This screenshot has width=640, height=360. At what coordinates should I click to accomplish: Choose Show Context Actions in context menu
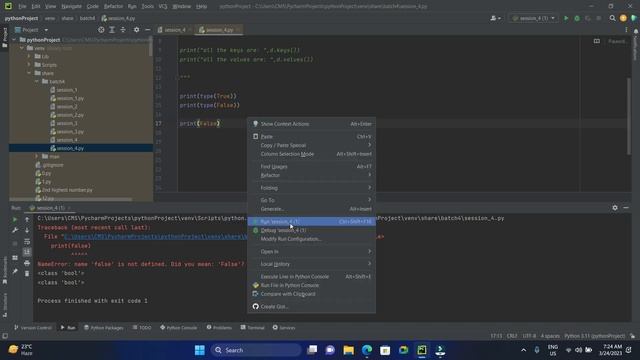coord(311,124)
